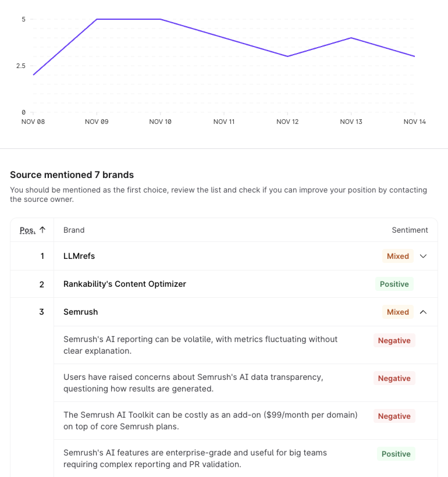The height and width of the screenshot is (477, 448).
Task: Click the Mixed badge for LLMrefs
Action: coord(398,256)
